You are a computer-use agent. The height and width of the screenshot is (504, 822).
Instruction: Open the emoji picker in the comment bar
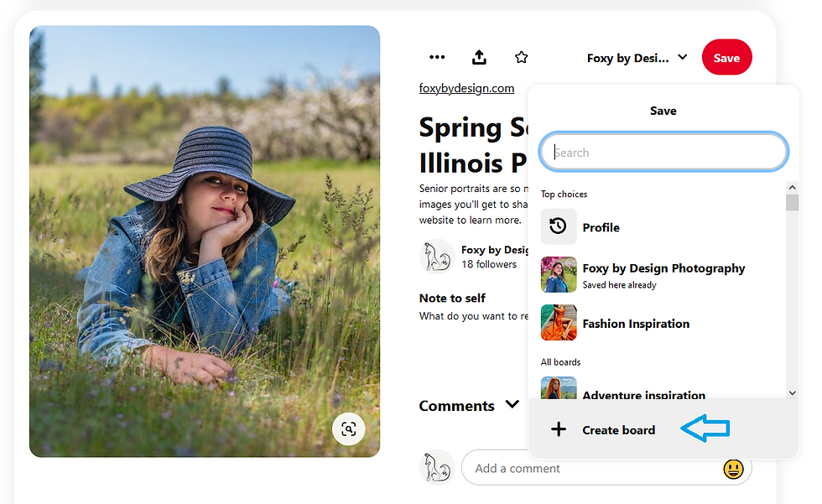pos(735,468)
